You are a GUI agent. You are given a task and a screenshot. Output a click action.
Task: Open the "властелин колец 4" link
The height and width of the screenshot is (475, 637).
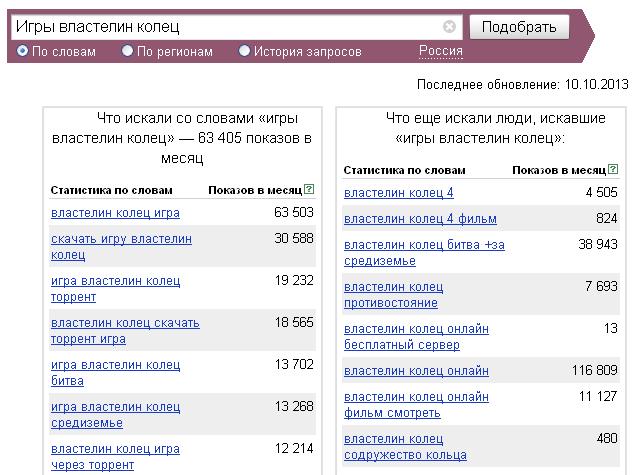399,193
